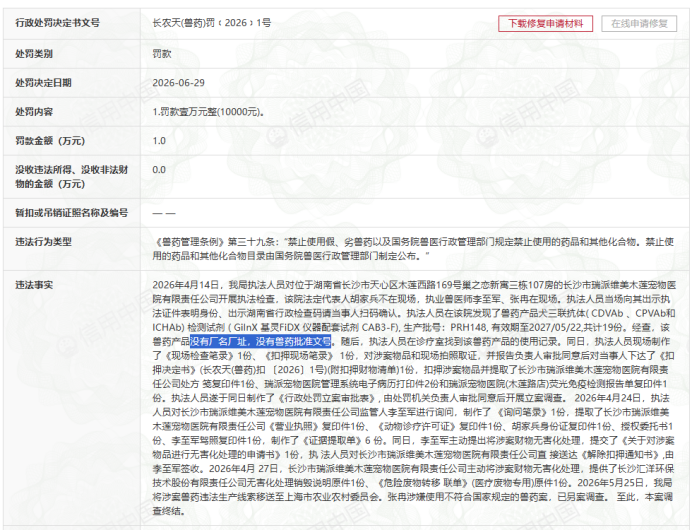Select the 行政处罚决定书文号 label
693x530 pixels.
(x=57, y=23)
